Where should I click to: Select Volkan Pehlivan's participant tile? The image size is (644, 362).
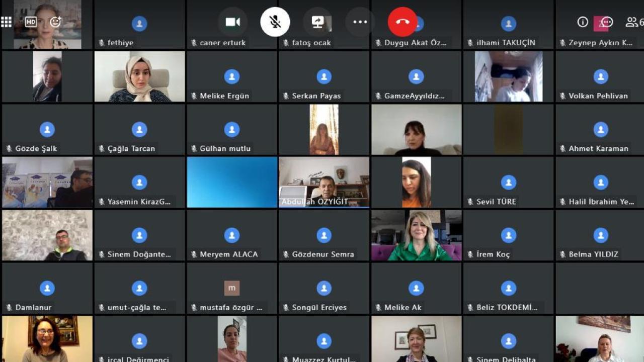coord(600,77)
